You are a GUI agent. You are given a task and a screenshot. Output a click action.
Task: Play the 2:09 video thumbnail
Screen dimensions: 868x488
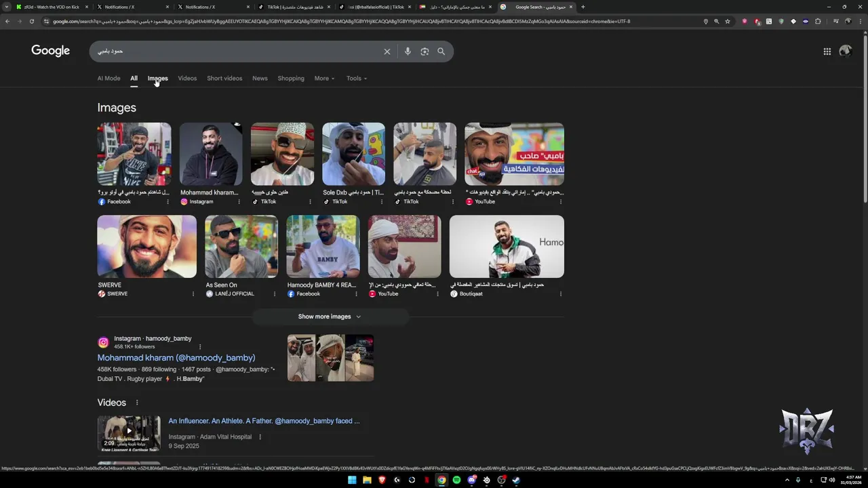(129, 434)
